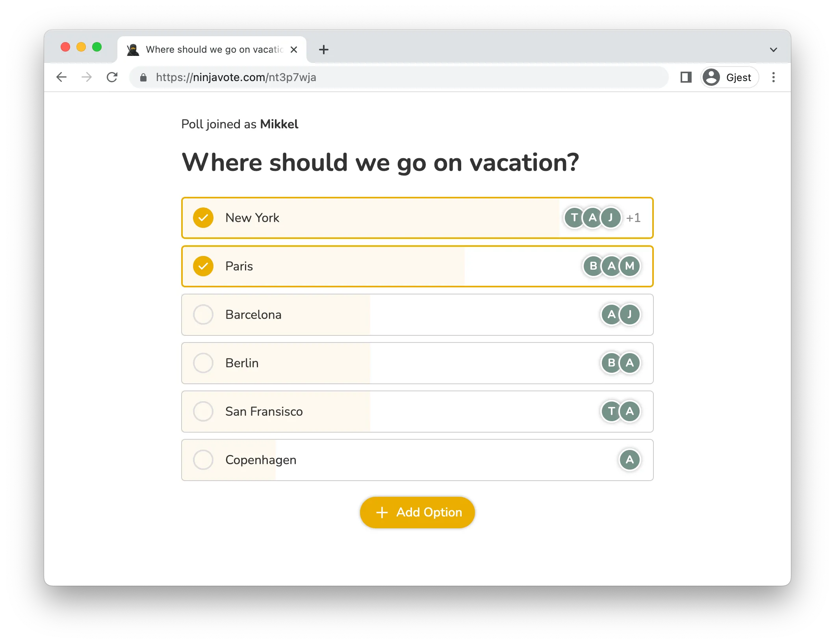Expand the tab search chevron

[x=773, y=50]
